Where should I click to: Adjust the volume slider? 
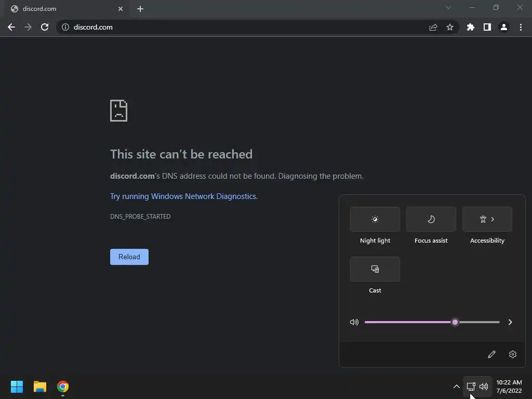(432, 322)
